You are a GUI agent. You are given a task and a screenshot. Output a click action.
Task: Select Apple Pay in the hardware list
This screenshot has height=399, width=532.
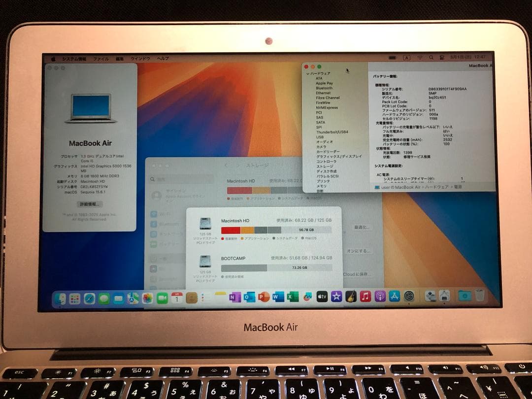[324, 83]
